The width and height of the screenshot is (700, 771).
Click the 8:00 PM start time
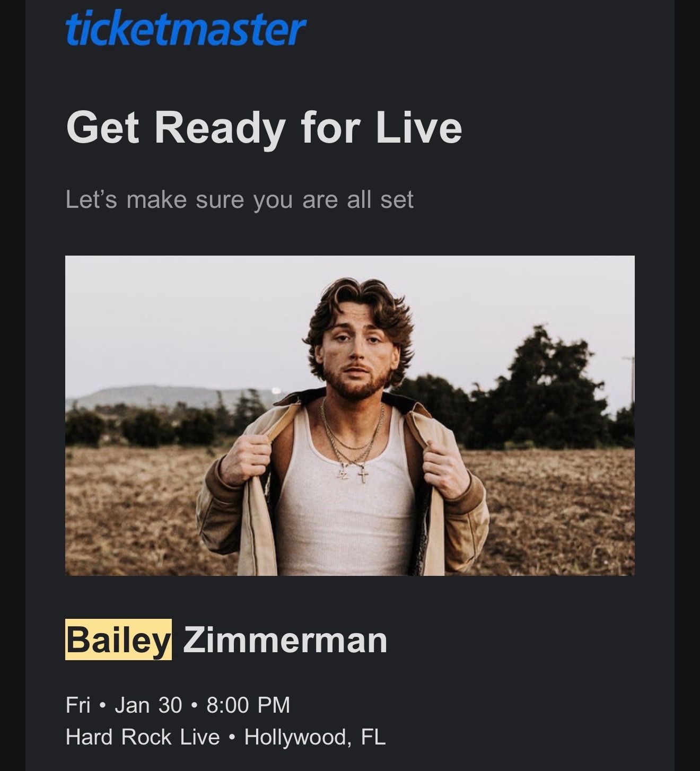248,705
